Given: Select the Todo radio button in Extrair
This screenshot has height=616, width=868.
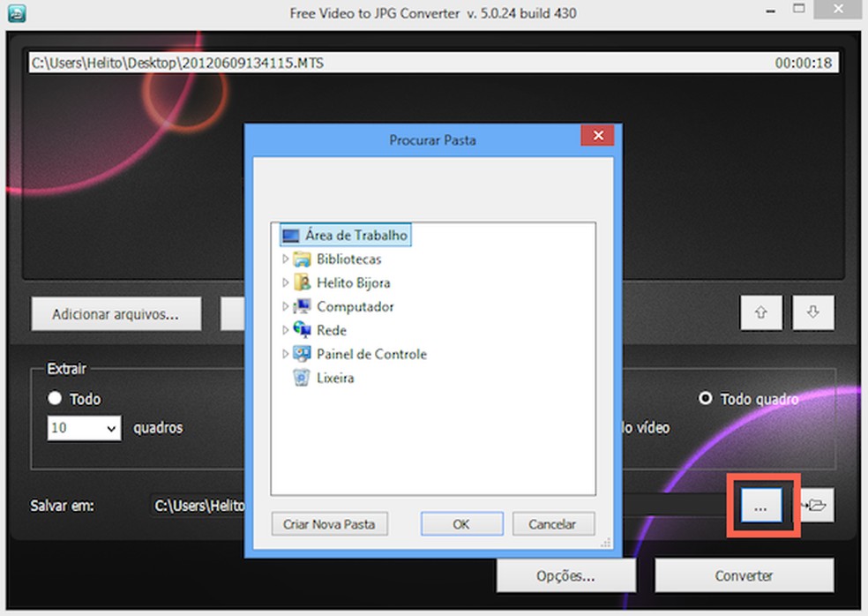Looking at the screenshot, I should [55, 398].
